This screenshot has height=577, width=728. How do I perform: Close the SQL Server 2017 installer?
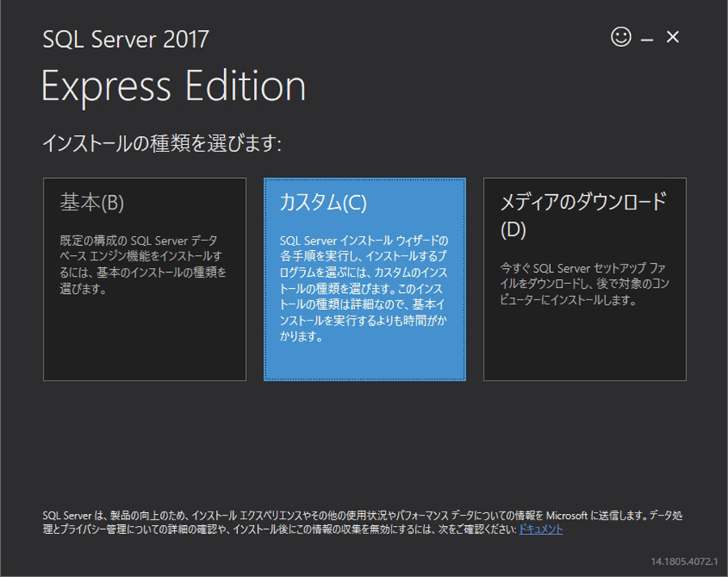pyautogui.click(x=672, y=36)
